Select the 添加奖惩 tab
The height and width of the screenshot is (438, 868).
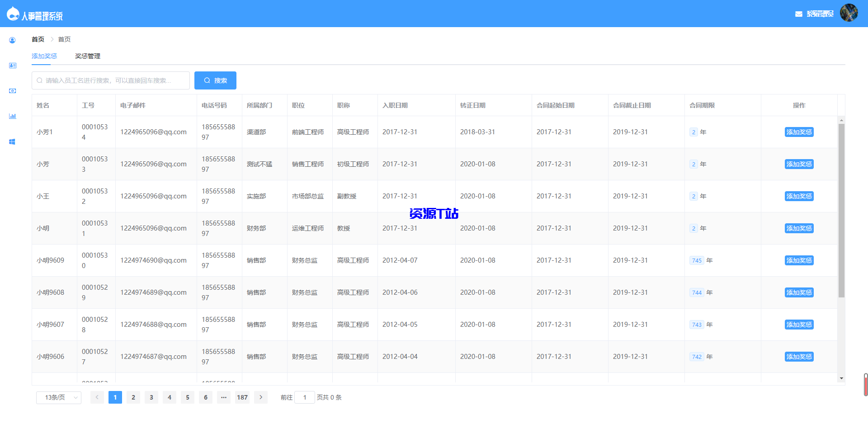pyautogui.click(x=43, y=56)
